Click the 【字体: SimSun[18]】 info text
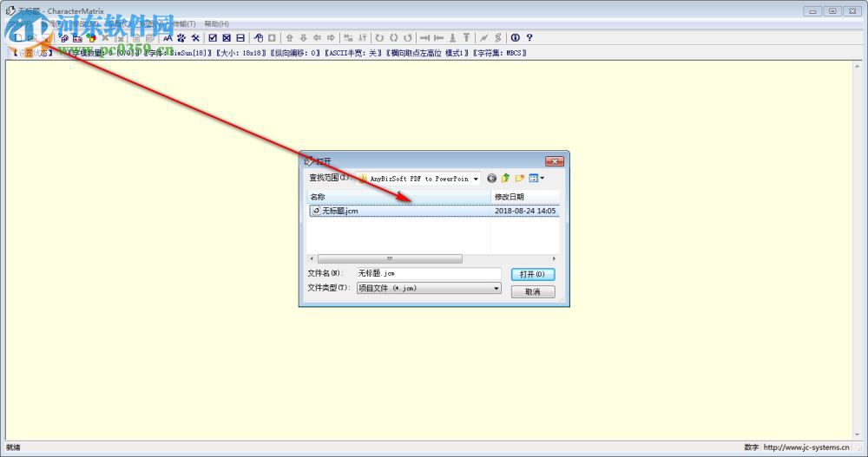Screen dimensions: 868x457 point(178,53)
